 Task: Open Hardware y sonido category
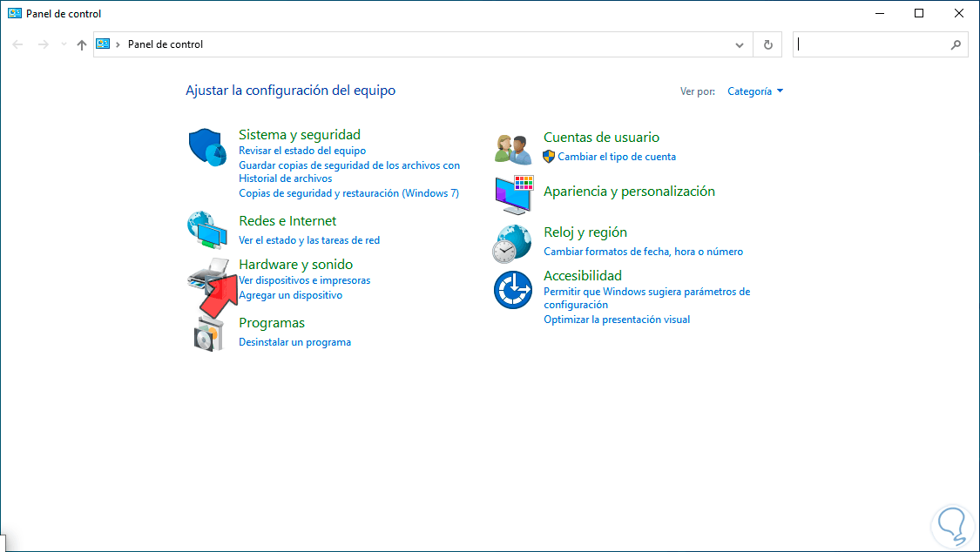click(295, 264)
